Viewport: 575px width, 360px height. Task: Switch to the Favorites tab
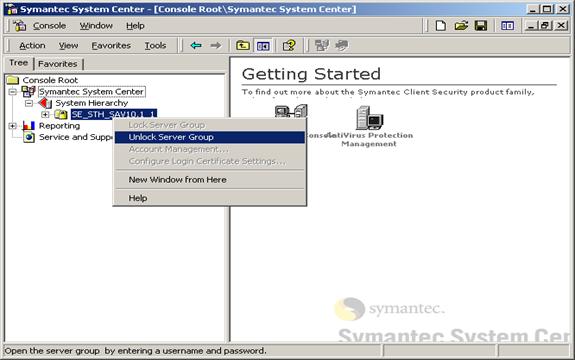(x=58, y=64)
